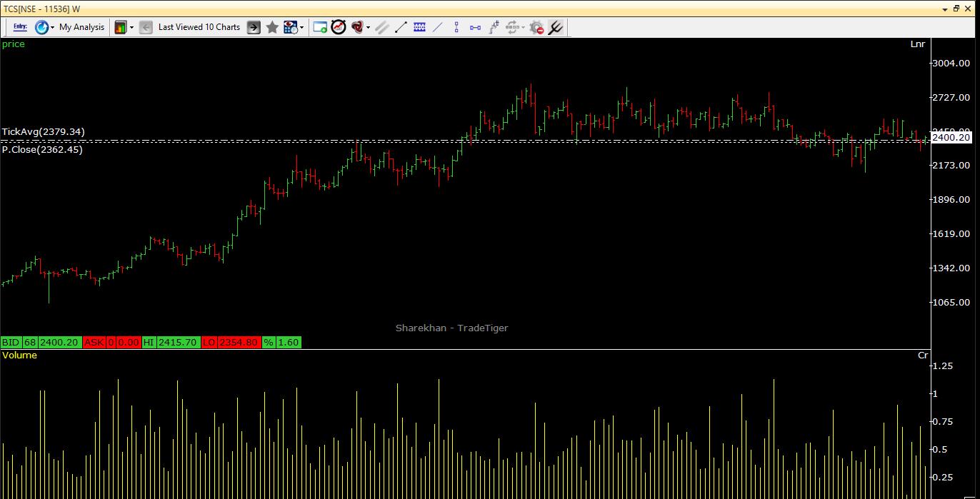The height and width of the screenshot is (499, 980).
Task: Select the thin diagonal line tool
Action: (x=438, y=27)
